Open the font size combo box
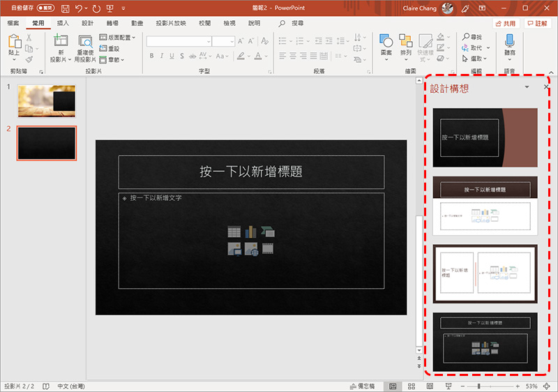Viewport: 558px width, 392px height. [223, 41]
